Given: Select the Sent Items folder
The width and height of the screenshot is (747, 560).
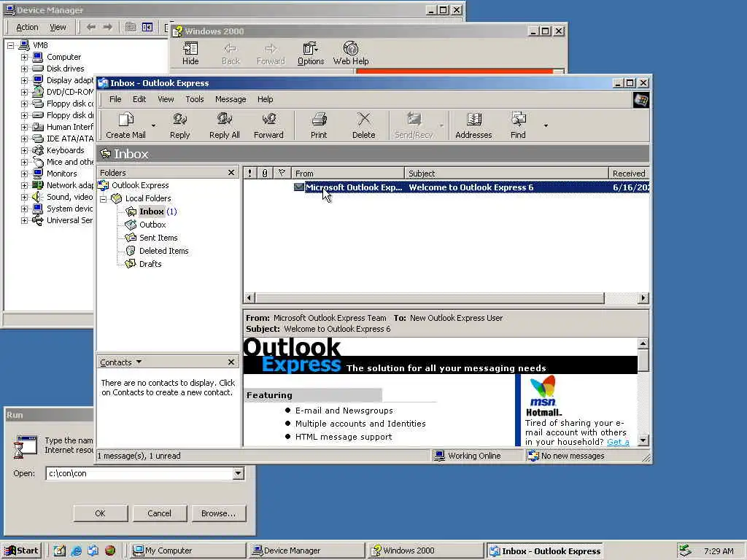Looking at the screenshot, I should click(158, 238).
